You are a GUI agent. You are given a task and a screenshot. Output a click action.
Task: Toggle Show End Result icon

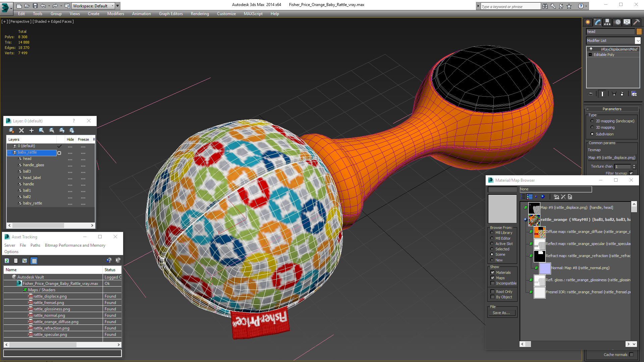[602, 94]
